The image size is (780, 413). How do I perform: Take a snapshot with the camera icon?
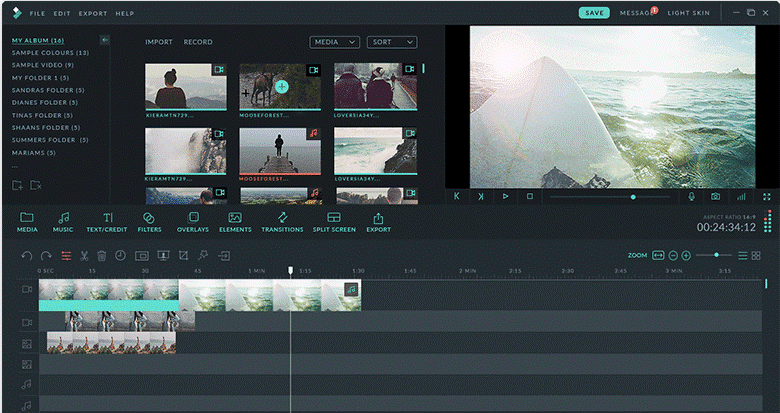click(715, 196)
